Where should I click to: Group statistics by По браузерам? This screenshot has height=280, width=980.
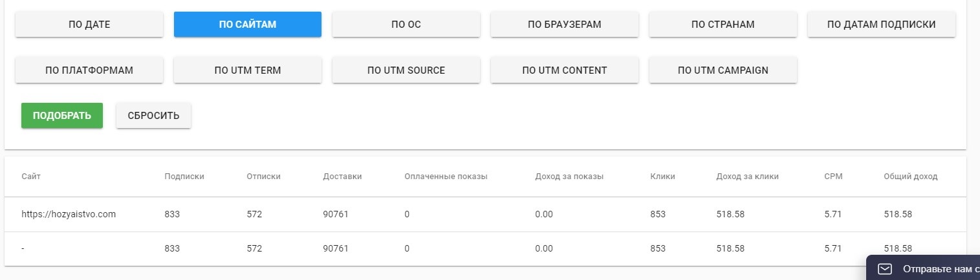tap(565, 25)
